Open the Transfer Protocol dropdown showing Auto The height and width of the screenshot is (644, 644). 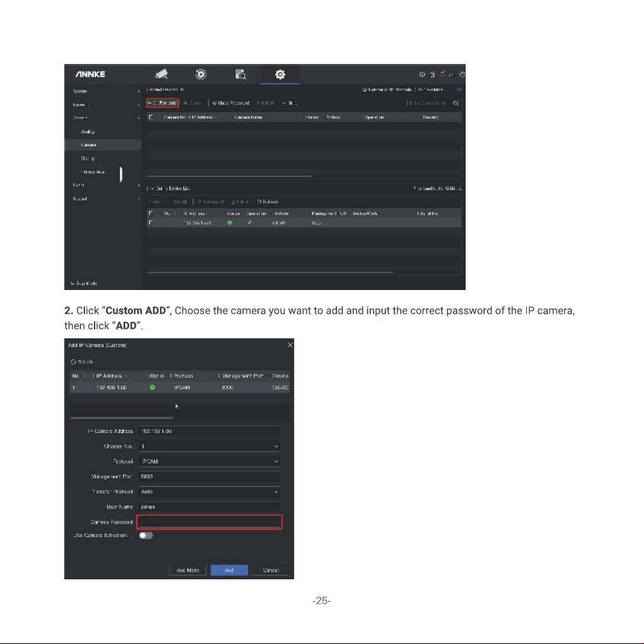click(x=210, y=492)
